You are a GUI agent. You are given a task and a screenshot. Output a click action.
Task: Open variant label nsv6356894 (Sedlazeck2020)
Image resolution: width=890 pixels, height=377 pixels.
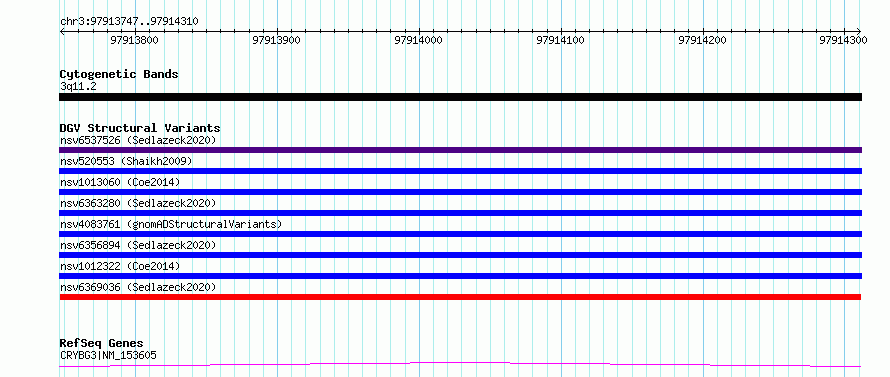[138, 245]
